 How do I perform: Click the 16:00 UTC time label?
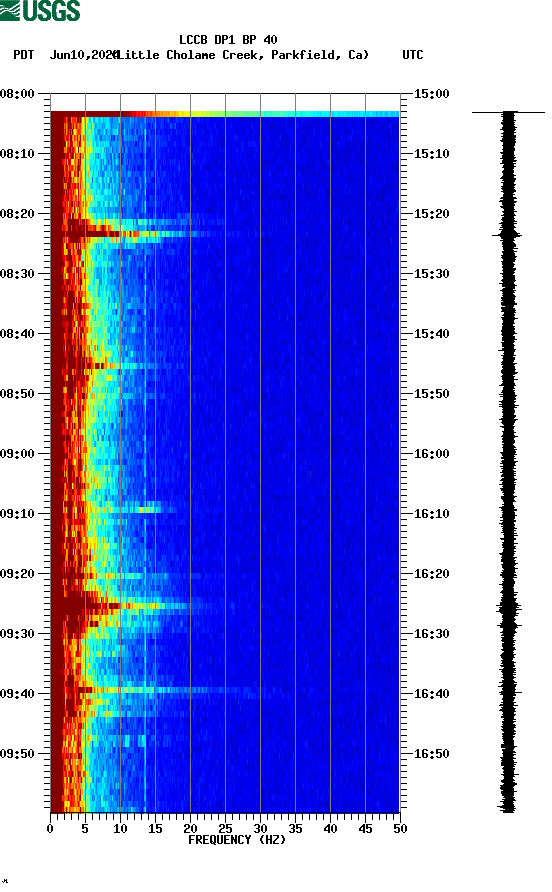(x=431, y=454)
